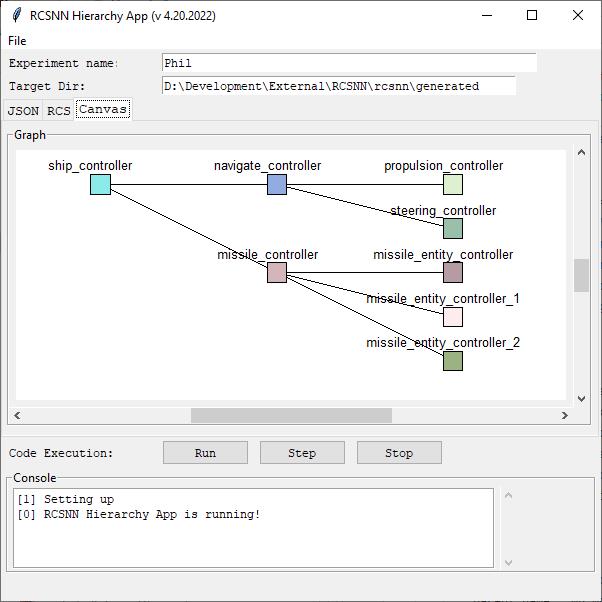The width and height of the screenshot is (602, 602).
Task: Click the graph horizontal scrollbar thumb
Action: (291, 415)
